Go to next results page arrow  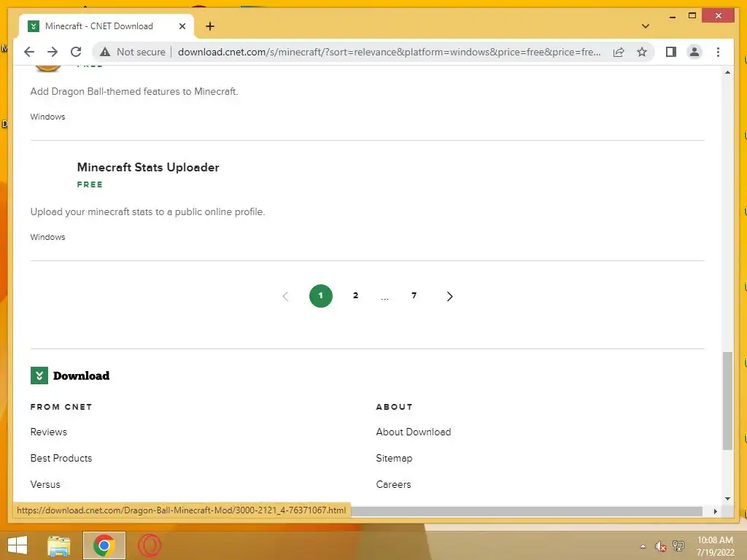point(449,296)
